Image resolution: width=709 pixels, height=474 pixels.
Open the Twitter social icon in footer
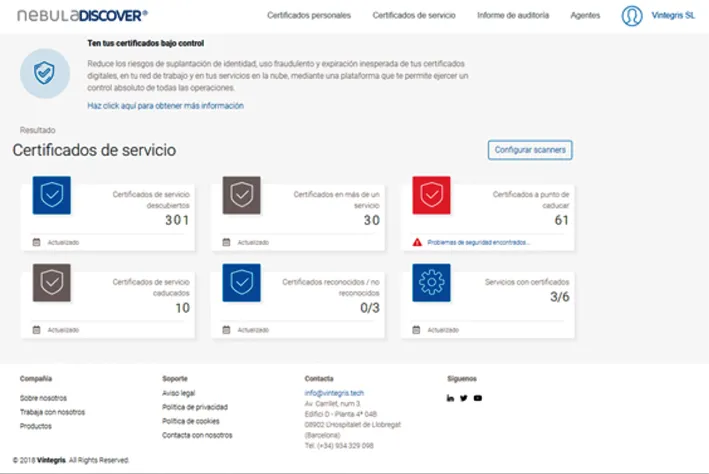[464, 398]
